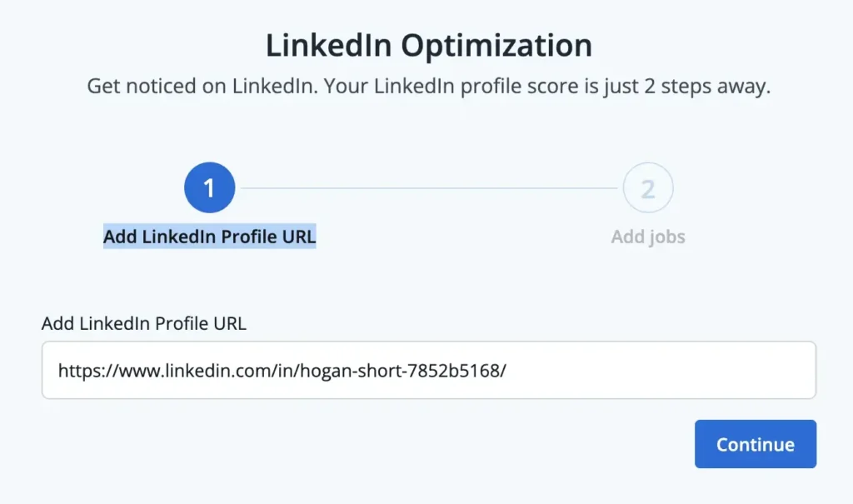Image resolution: width=853 pixels, height=504 pixels.
Task: Click the Add jobs step text
Action: click(648, 236)
